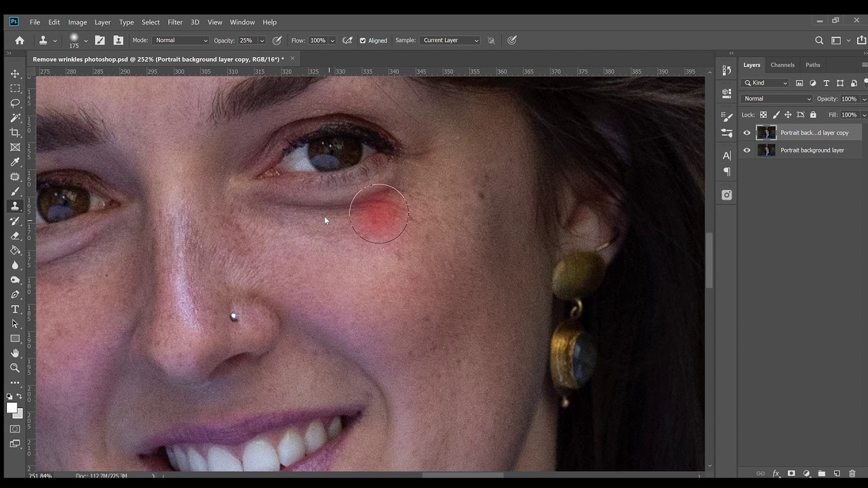Open the Sample Current Layer dropdown
868x488 pixels.
coord(450,40)
